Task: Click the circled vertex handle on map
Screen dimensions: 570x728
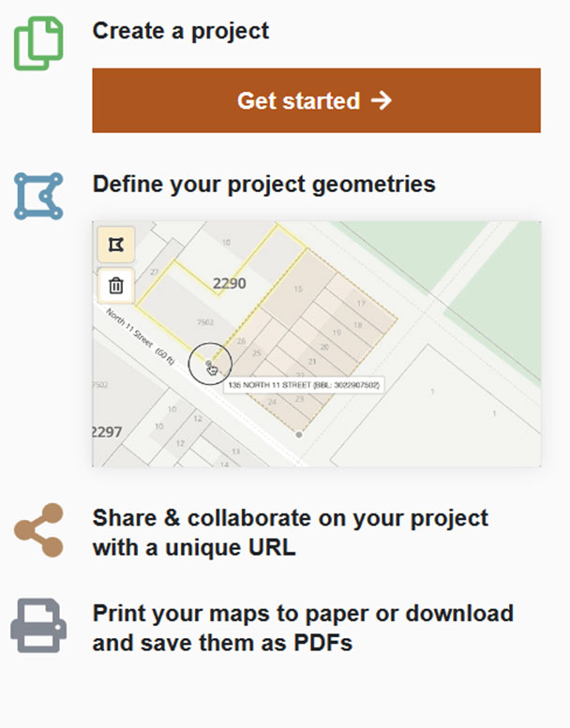Action: [209, 364]
